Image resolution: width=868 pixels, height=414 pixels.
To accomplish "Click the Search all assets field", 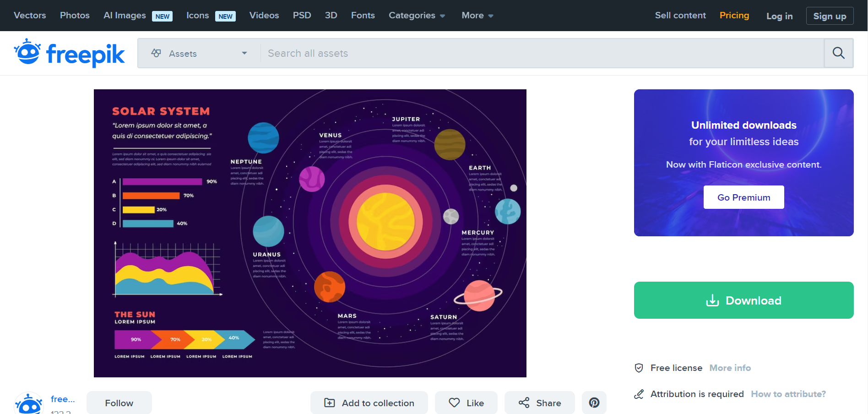I will [x=540, y=54].
